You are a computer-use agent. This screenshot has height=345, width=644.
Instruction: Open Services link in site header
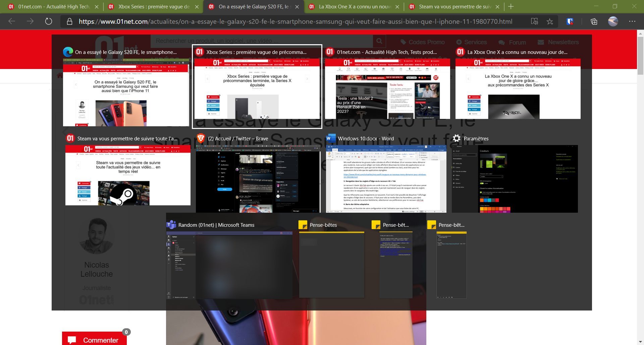pyautogui.click(x=471, y=42)
